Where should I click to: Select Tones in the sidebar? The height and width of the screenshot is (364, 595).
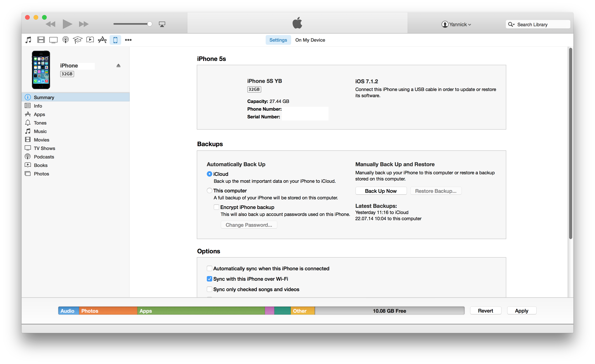pyautogui.click(x=76, y=123)
